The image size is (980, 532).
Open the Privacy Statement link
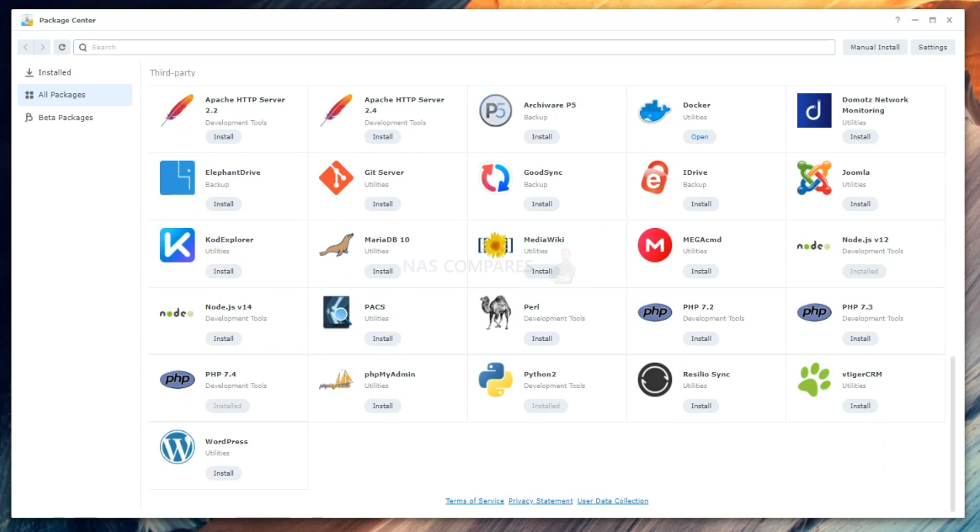541,501
